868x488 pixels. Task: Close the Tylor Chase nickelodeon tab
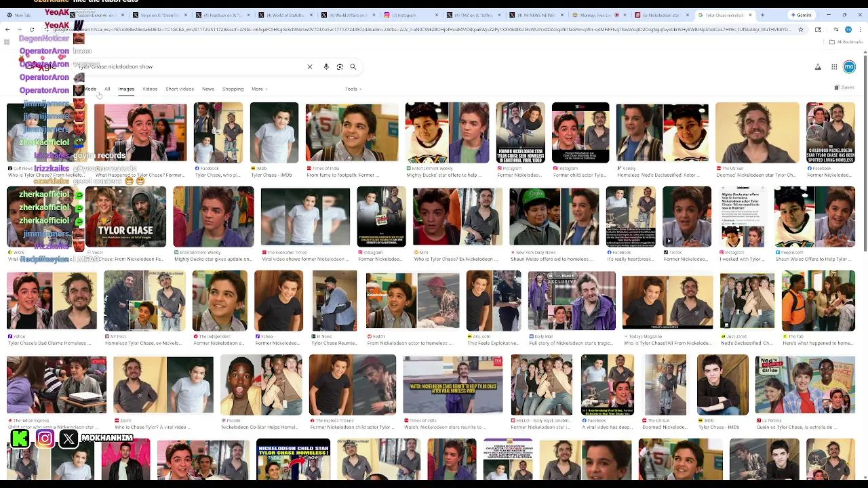pos(750,15)
